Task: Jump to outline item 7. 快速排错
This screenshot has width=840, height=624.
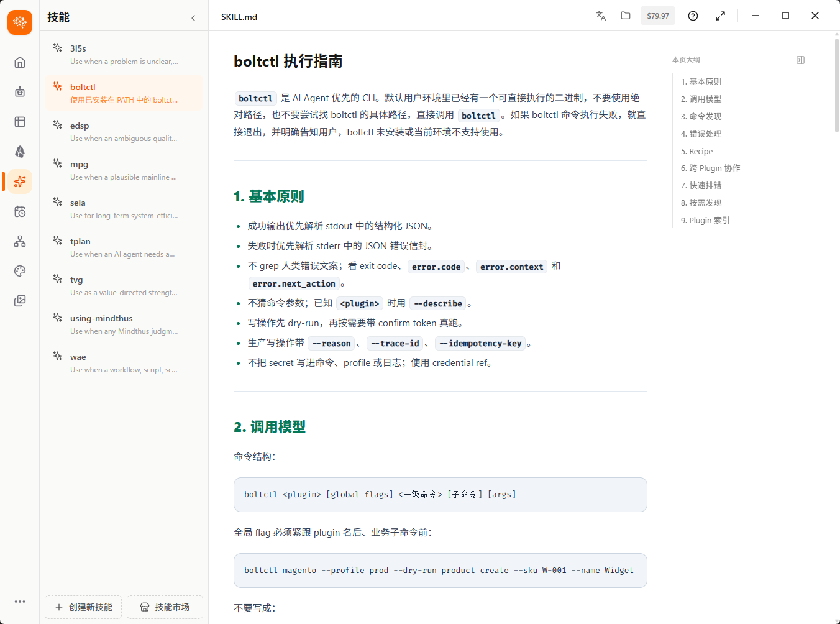Action: pyautogui.click(x=701, y=185)
